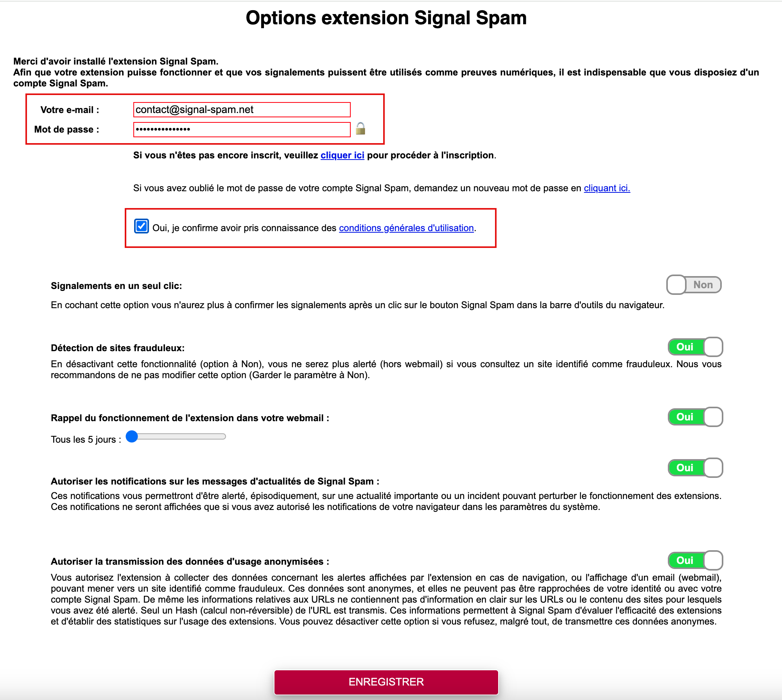Follow the 'cliquant ici.' password reset link
Image resolution: width=782 pixels, height=700 pixels.
(x=607, y=188)
